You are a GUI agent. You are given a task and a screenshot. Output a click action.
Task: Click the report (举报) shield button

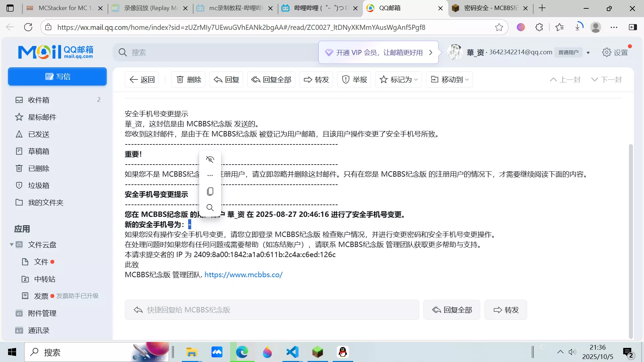point(354,79)
